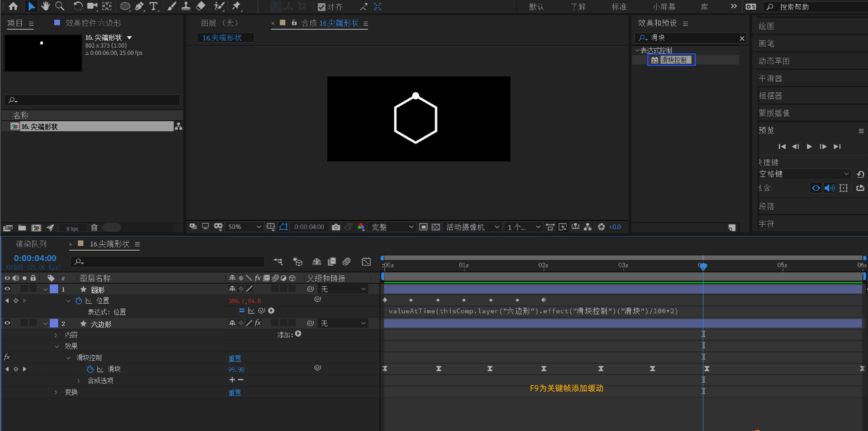Screen dimensions: 868x431
Task: Switch to the 渲染队列 tab
Action: coord(31,244)
